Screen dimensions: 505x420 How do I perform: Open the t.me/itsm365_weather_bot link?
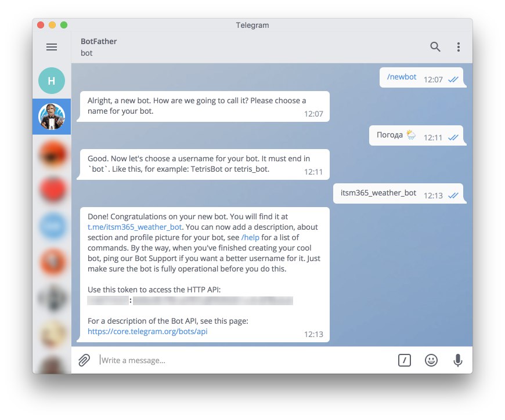click(x=135, y=227)
